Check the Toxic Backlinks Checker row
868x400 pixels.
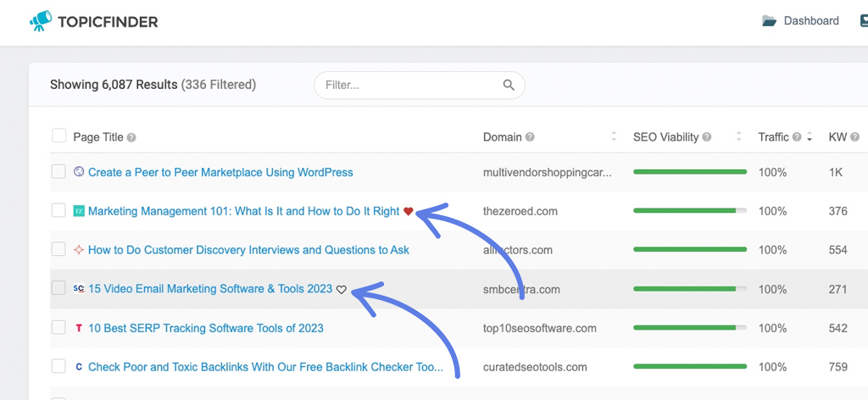tap(58, 366)
